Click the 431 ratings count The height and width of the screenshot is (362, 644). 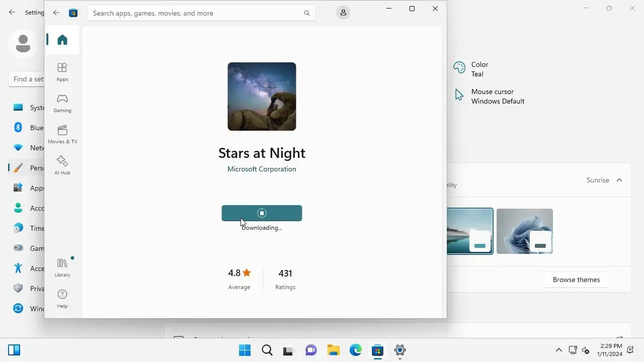(285, 273)
